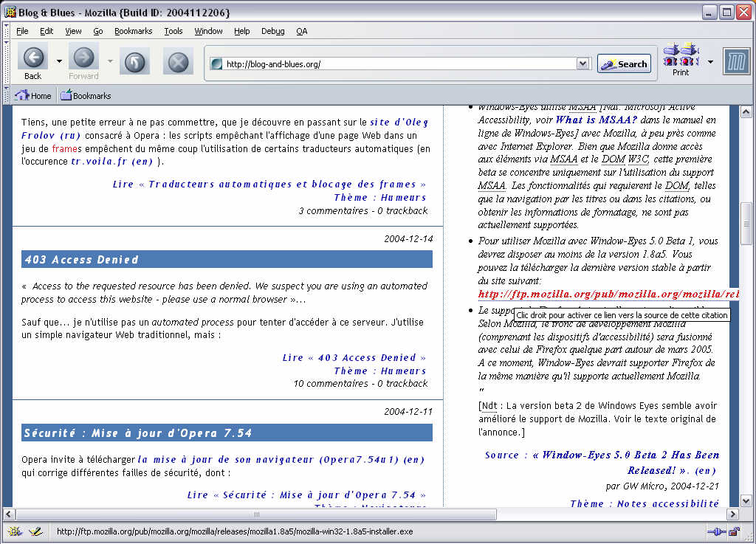Open 'Lire « Traducteurs automatiques et blocage des frames »'
Screen dimensions: 756x544
(269, 184)
